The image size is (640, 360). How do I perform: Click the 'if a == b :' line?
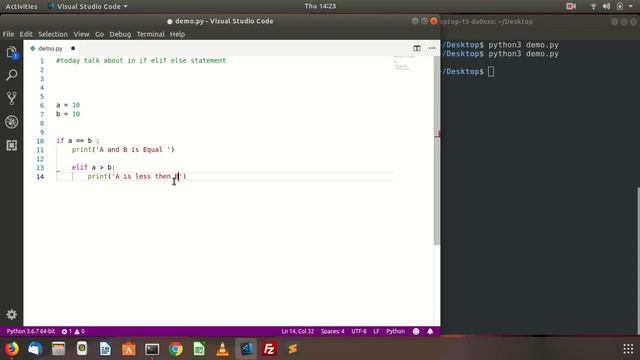(x=78, y=141)
